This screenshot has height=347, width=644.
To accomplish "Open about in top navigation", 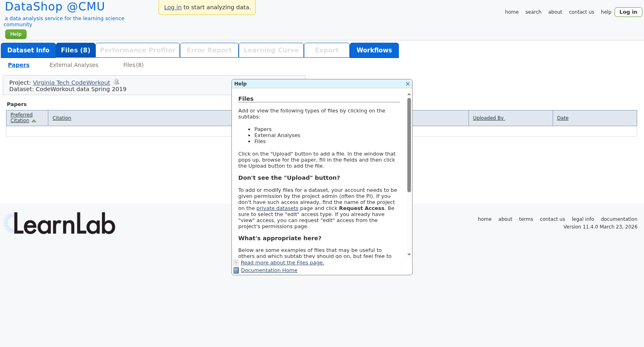I will click(555, 12).
